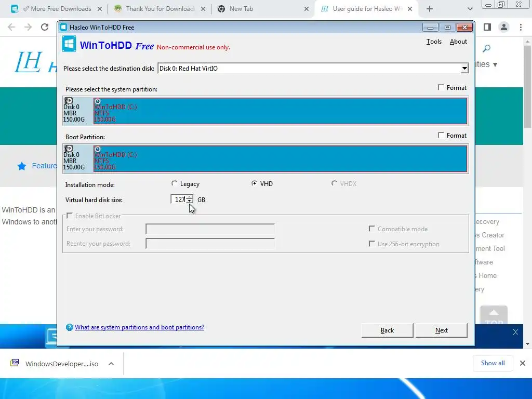Switch to the Thank You for Download tab
532x399 pixels.
click(x=159, y=9)
